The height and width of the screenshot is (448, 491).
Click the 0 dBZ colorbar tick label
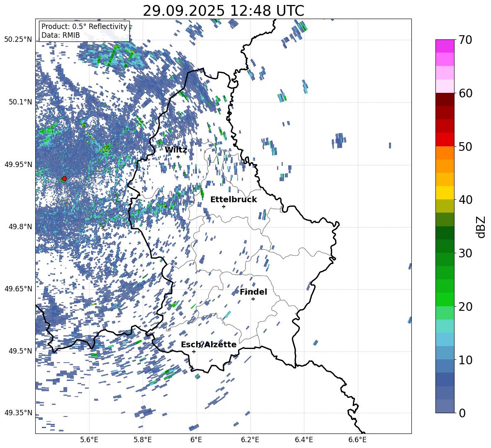click(x=462, y=413)
